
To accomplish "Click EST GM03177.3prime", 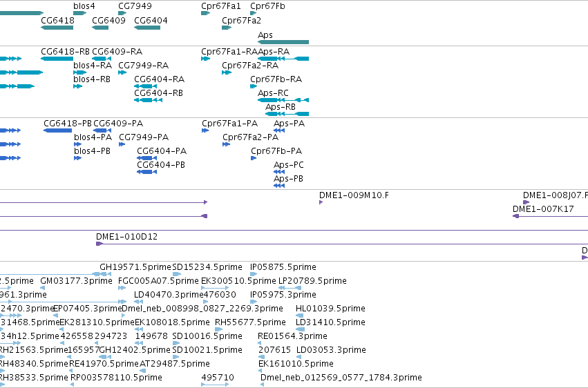I will coord(76,281).
